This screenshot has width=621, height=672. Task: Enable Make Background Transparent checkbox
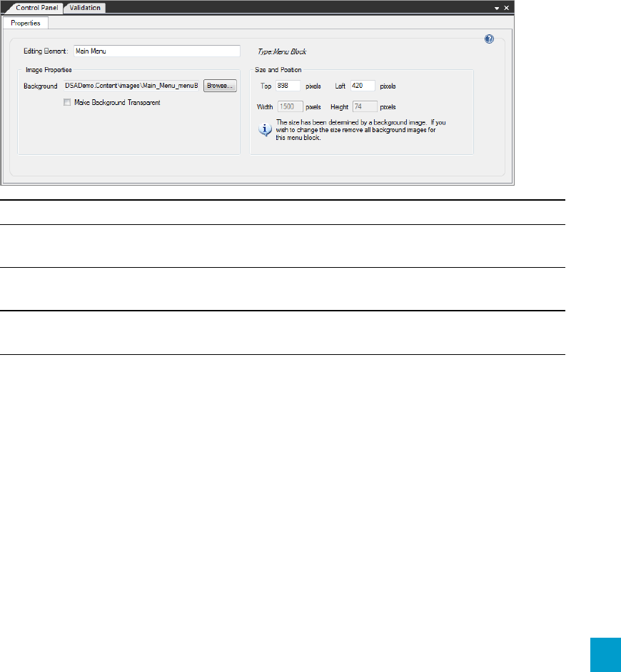67,102
